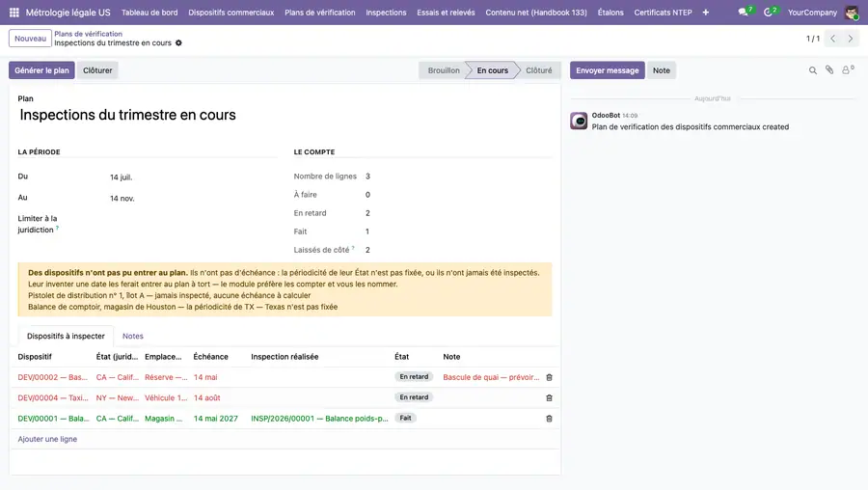Click Réserve location cell
Screen dimensions: 868x490
point(166,377)
